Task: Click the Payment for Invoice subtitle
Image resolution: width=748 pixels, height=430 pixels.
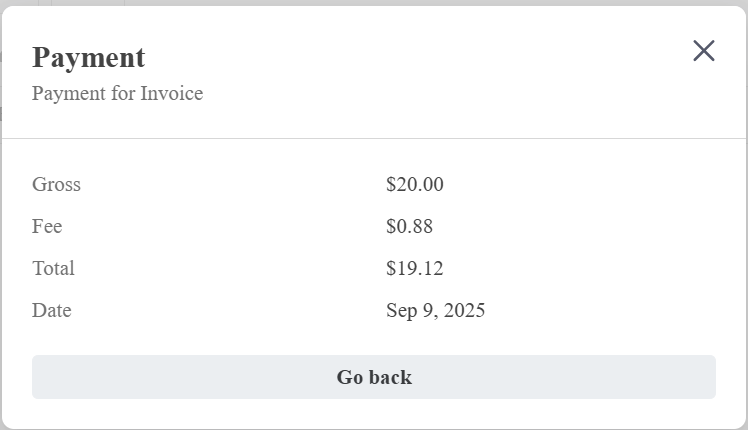Action: tap(117, 94)
